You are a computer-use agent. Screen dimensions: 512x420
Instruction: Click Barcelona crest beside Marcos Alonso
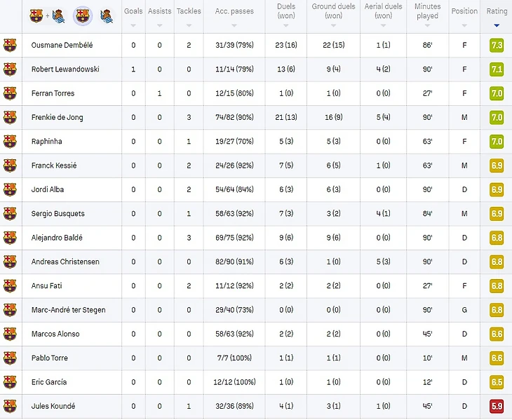tap(10, 334)
